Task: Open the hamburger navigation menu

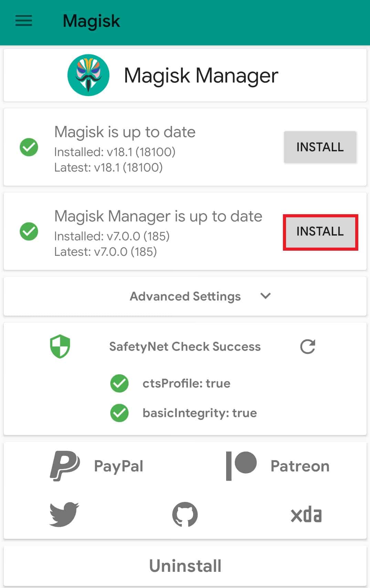Action: point(24,21)
